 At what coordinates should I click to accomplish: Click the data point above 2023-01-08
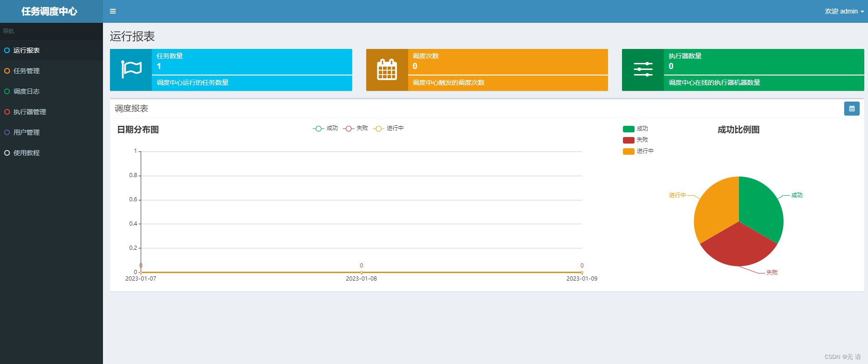click(362, 272)
